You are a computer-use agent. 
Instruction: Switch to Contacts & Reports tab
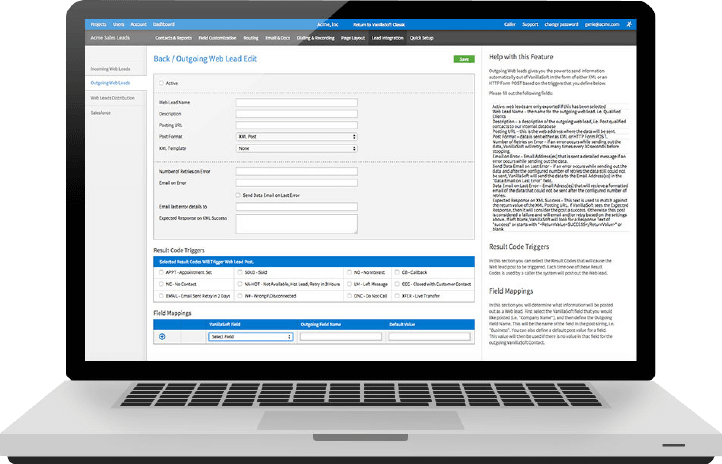[173, 38]
